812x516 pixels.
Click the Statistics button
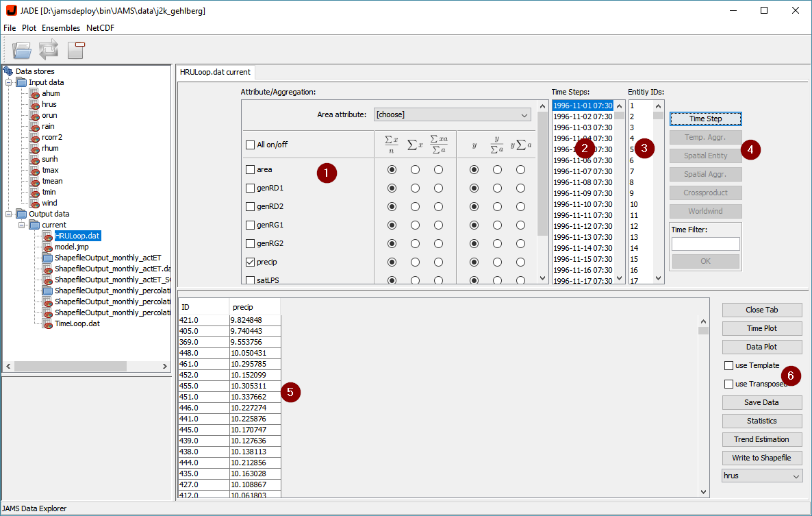point(762,421)
